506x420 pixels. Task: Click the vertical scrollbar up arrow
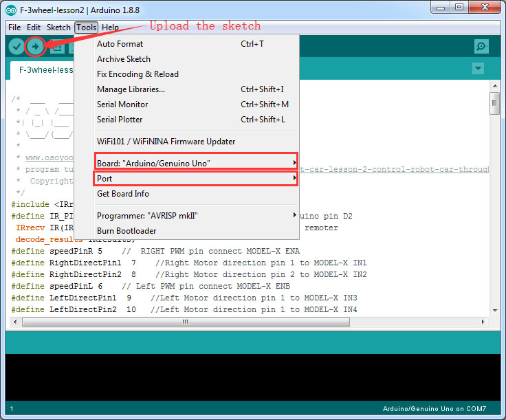(x=495, y=86)
